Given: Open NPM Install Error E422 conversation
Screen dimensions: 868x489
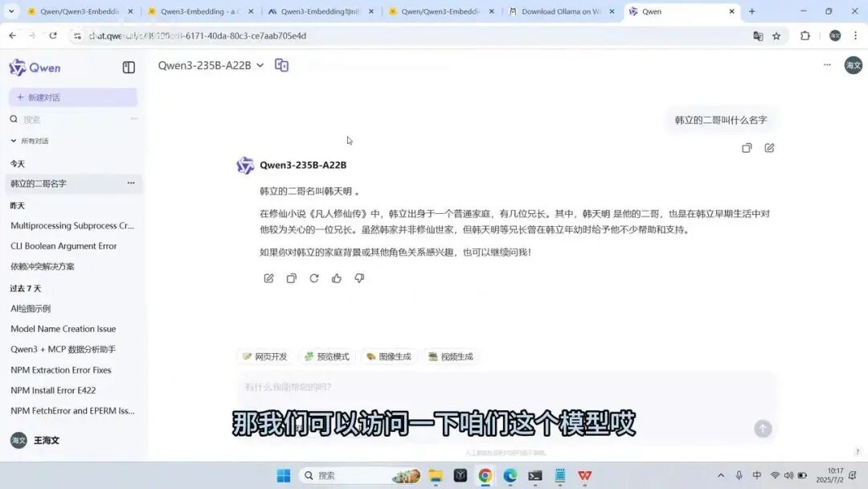Looking at the screenshot, I should pos(53,390).
